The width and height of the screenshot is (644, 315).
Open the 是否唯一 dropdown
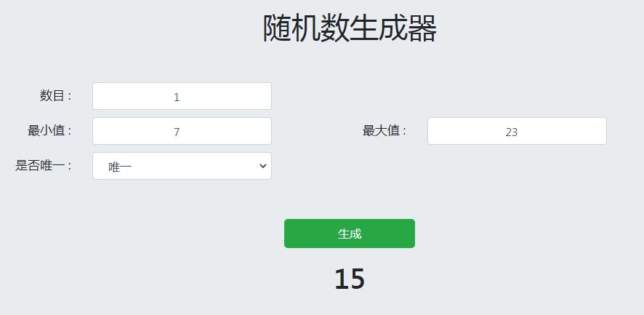[x=182, y=166]
